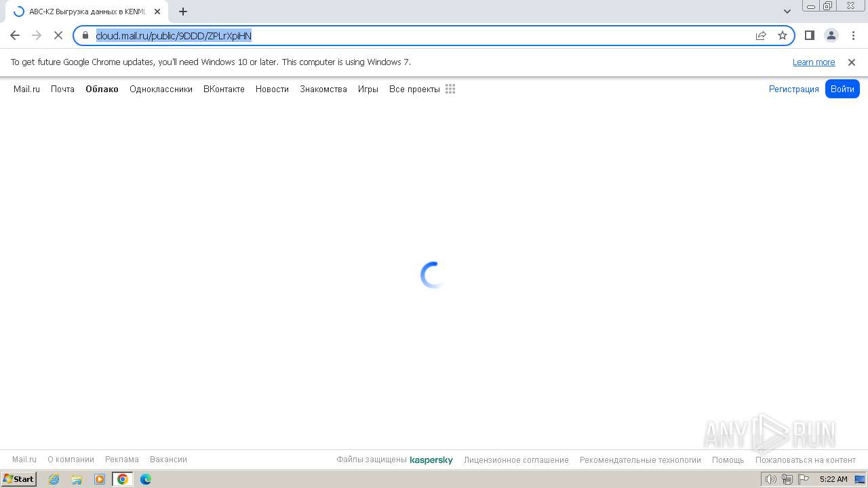Dismiss Chrome update notification bar
Image resolution: width=868 pixels, height=488 pixels.
coord(852,62)
